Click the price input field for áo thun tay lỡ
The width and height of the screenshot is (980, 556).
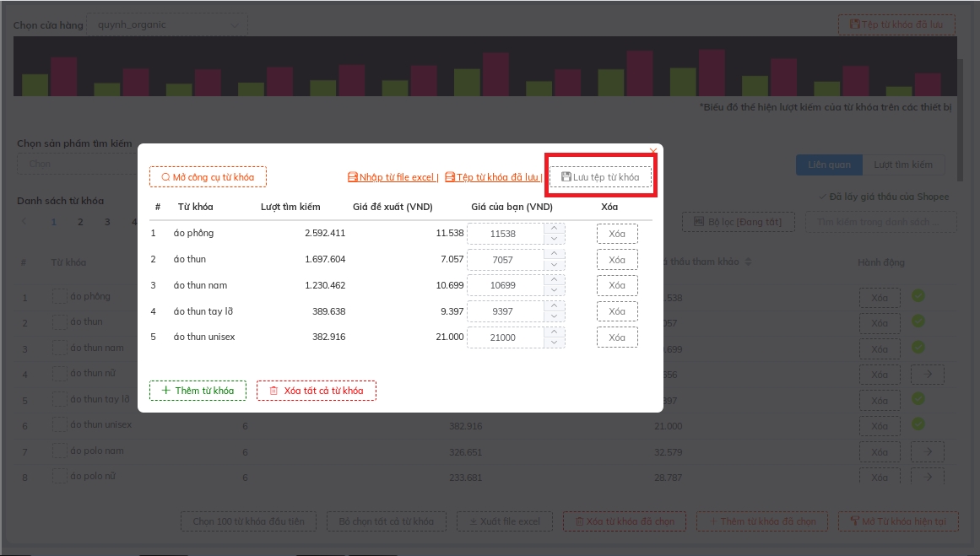tap(503, 312)
